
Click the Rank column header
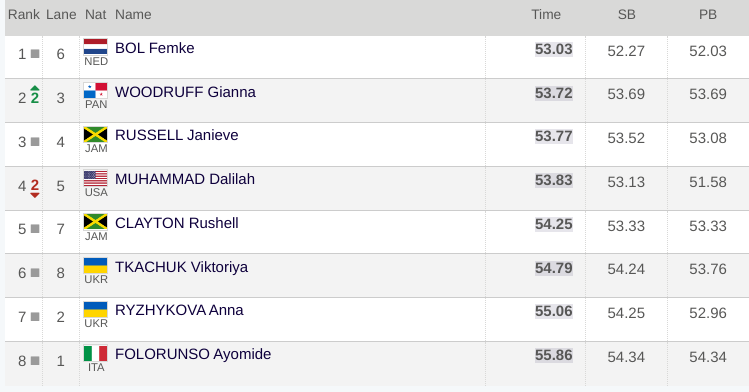[24, 15]
